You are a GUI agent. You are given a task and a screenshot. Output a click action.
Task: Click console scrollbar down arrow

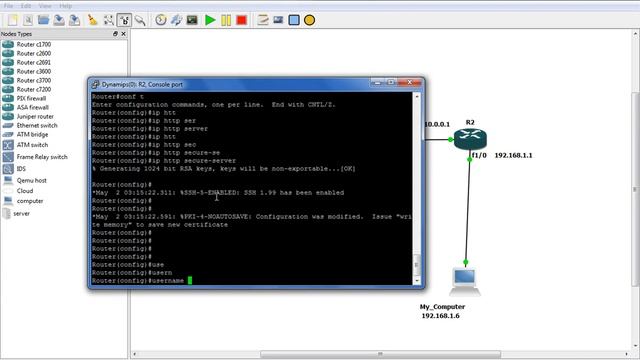417,280
